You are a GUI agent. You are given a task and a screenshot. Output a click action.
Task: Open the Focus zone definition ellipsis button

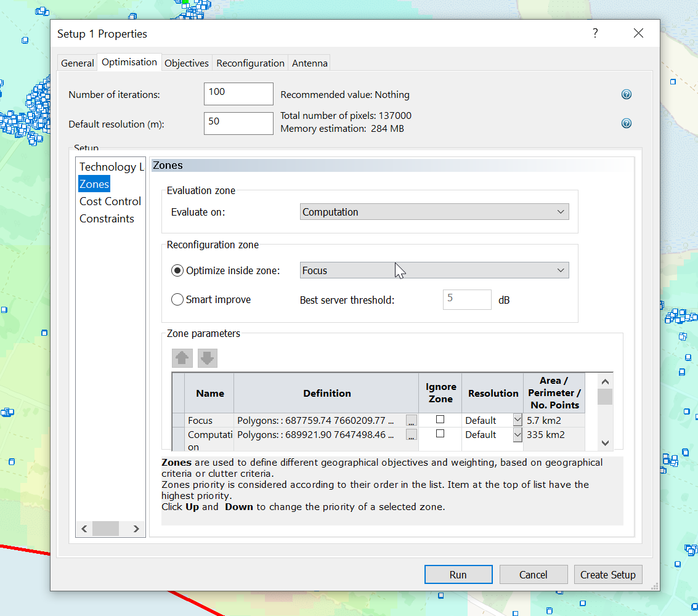pyautogui.click(x=412, y=420)
